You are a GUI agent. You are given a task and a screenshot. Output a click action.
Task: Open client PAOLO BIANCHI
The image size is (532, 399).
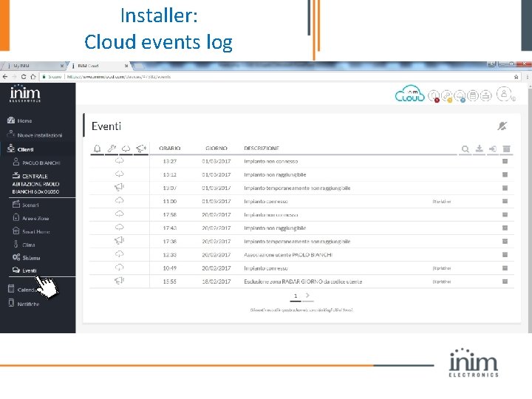(x=37, y=163)
